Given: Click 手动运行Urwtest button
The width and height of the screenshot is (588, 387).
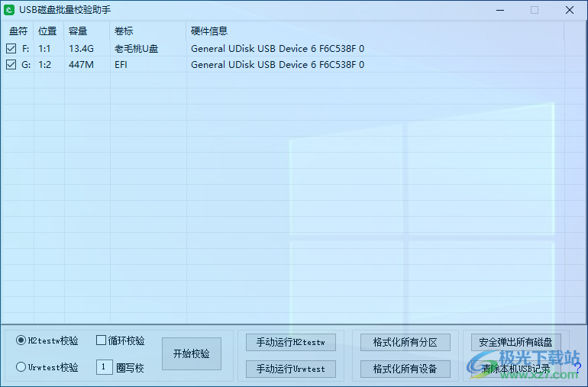Looking at the screenshot, I should pyautogui.click(x=291, y=369).
